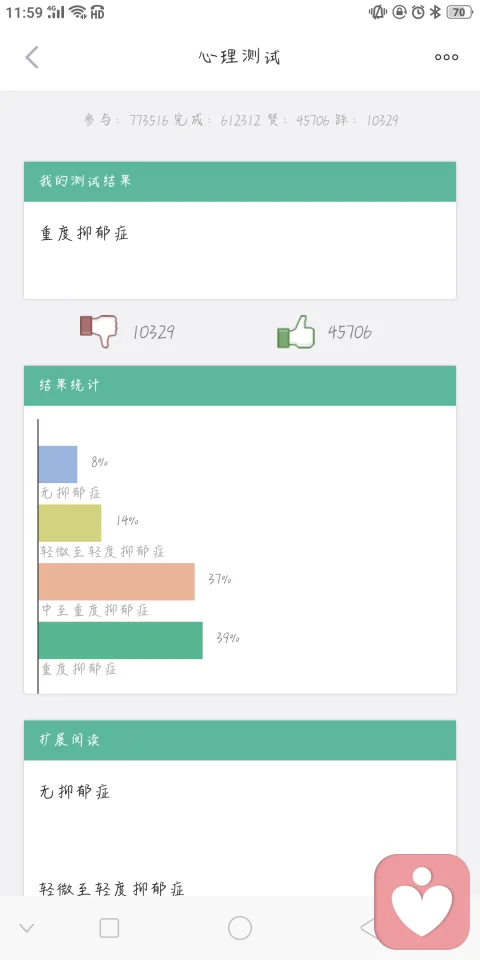Tap the back arrow icon

coord(32,57)
